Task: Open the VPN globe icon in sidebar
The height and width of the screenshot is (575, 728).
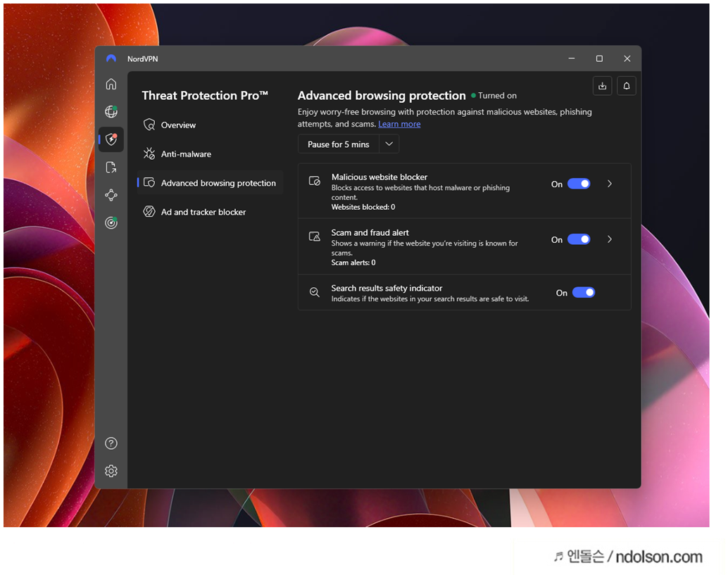Action: pyautogui.click(x=111, y=111)
